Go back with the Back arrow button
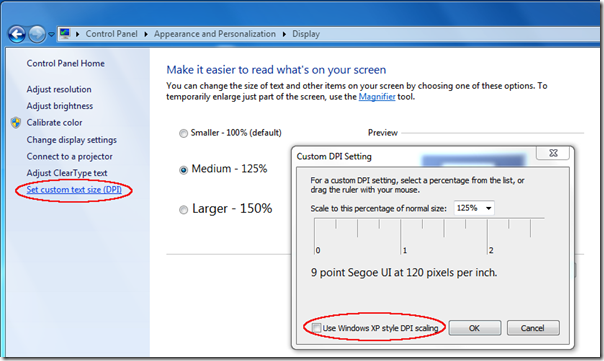This screenshot has height=361, width=604. (17, 34)
